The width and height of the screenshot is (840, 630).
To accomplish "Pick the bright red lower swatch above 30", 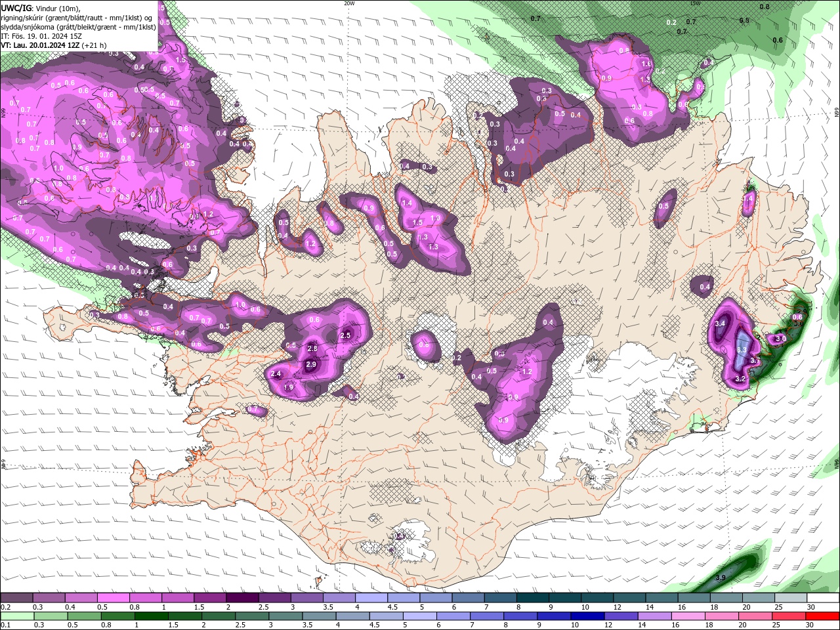I will 823,616.
